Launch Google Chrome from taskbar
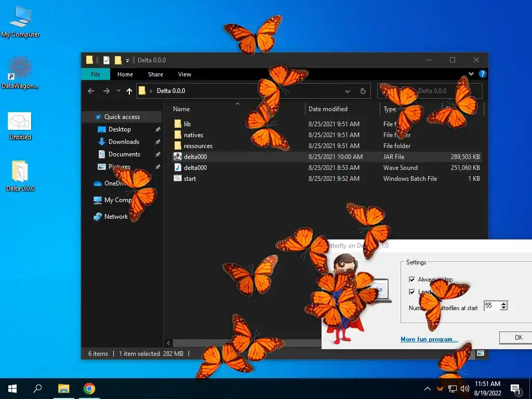This screenshot has width=532, height=399. [89, 389]
